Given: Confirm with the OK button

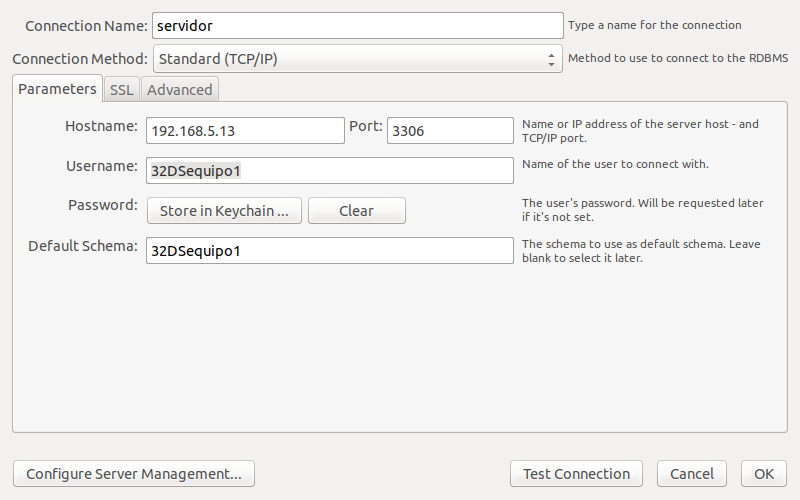Looking at the screenshot, I should point(764,473).
